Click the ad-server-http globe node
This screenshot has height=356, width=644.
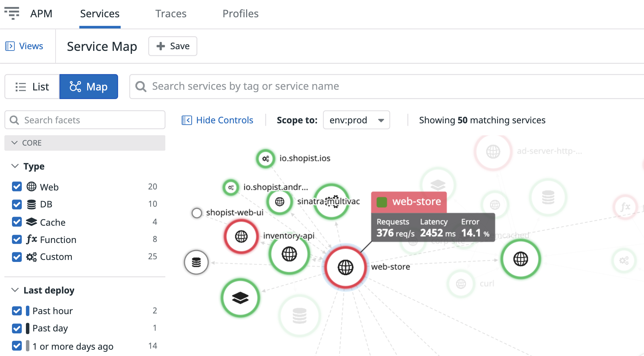[x=493, y=152]
